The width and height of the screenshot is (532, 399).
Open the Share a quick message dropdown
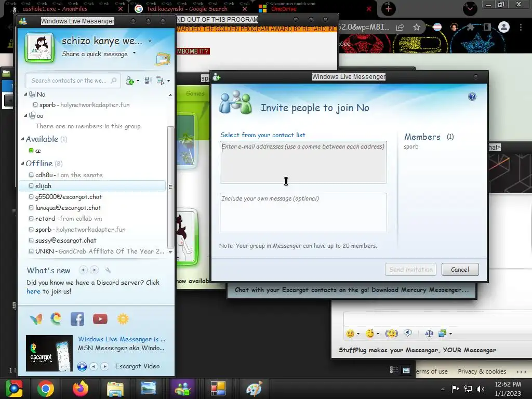click(135, 53)
